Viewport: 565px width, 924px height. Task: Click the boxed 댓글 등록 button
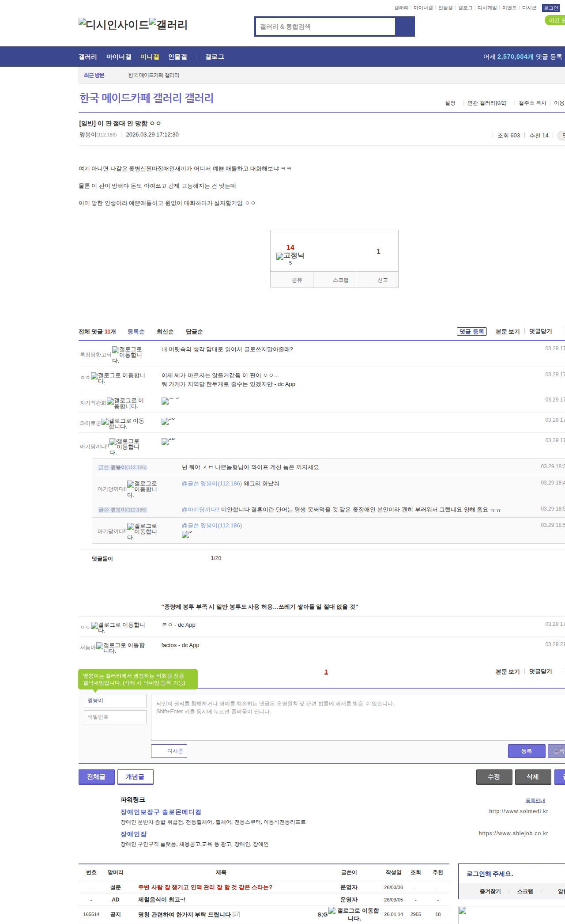(471, 331)
